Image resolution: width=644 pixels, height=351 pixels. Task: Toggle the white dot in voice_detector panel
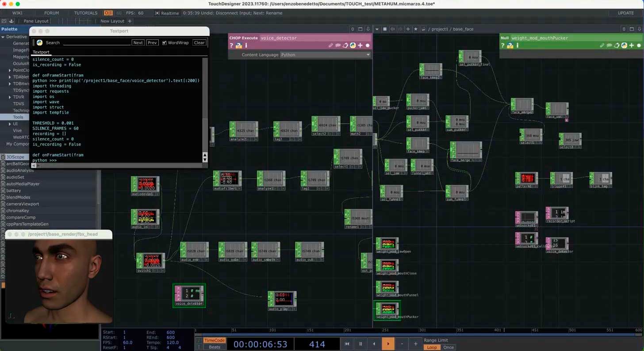click(x=368, y=46)
